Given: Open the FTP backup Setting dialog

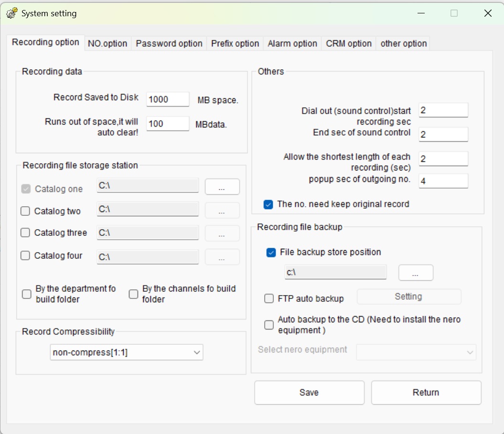Looking at the screenshot, I should point(408,296).
